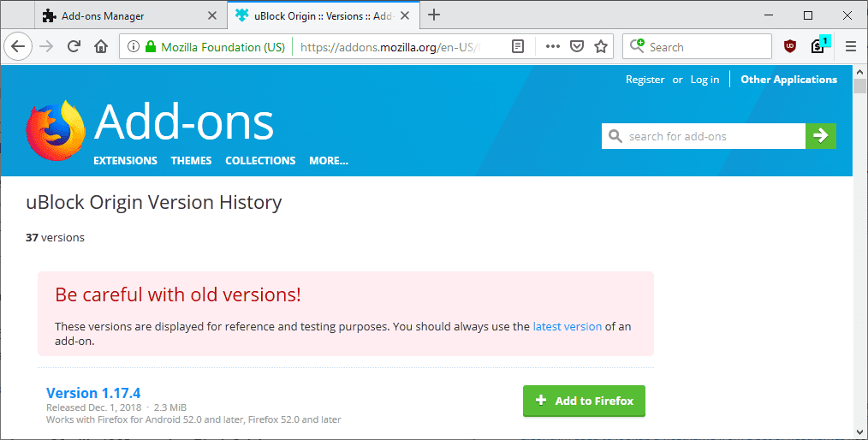Click the Add to Firefox button

pyautogui.click(x=584, y=401)
